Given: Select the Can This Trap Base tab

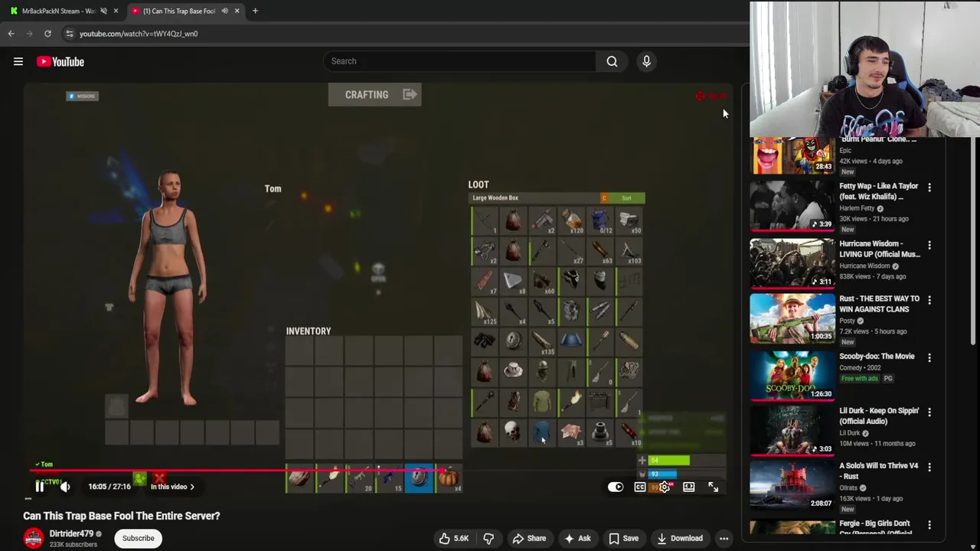Looking at the screenshot, I should pos(178,11).
